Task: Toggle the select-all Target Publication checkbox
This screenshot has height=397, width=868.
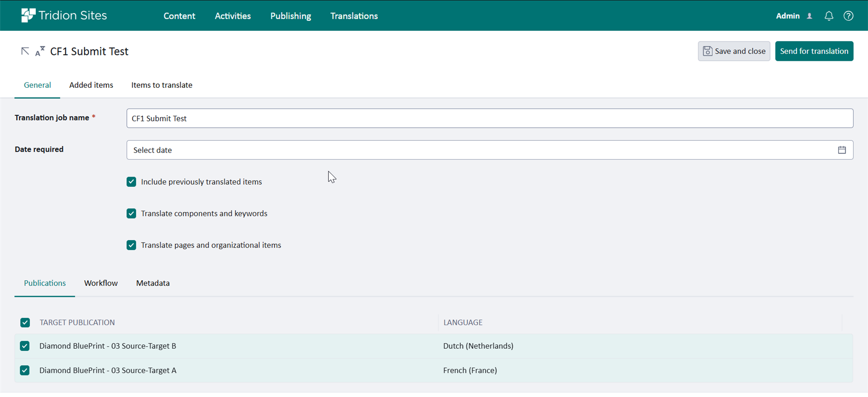Action: point(25,322)
